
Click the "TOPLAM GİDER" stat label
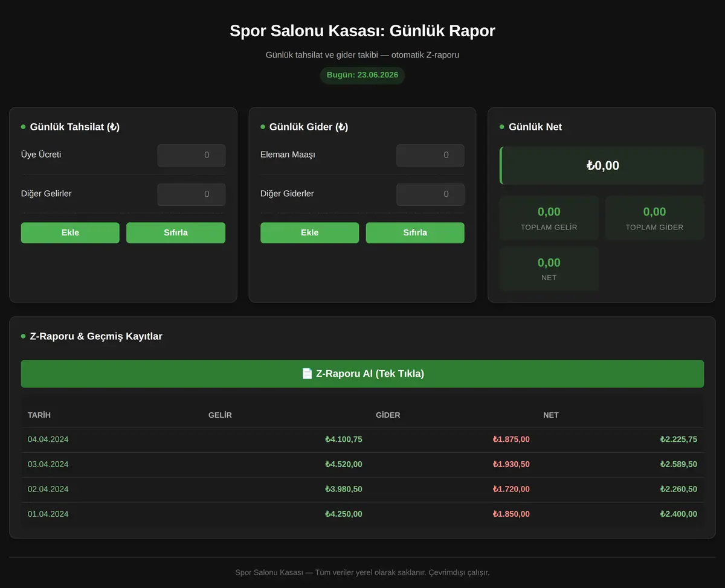coord(654,228)
